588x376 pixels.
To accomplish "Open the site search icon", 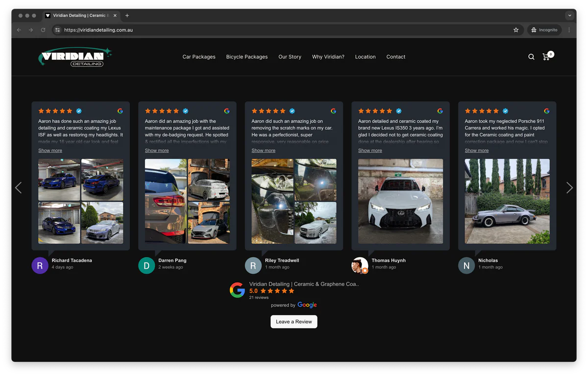I will pos(531,57).
